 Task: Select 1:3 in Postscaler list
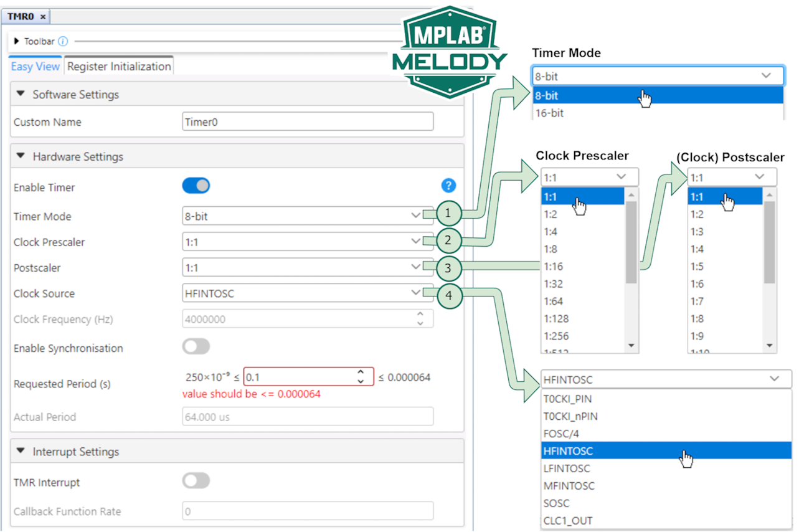[x=724, y=232]
